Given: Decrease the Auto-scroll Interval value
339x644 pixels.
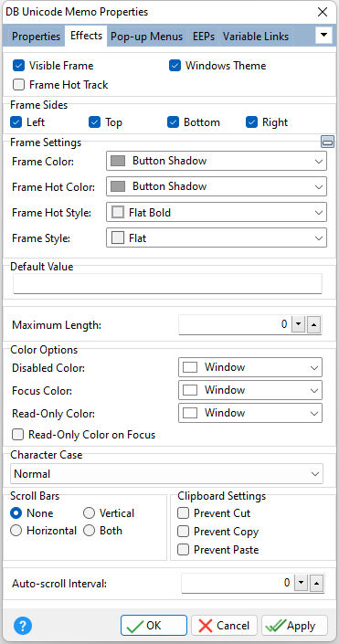Looking at the screenshot, I should click(x=302, y=583).
